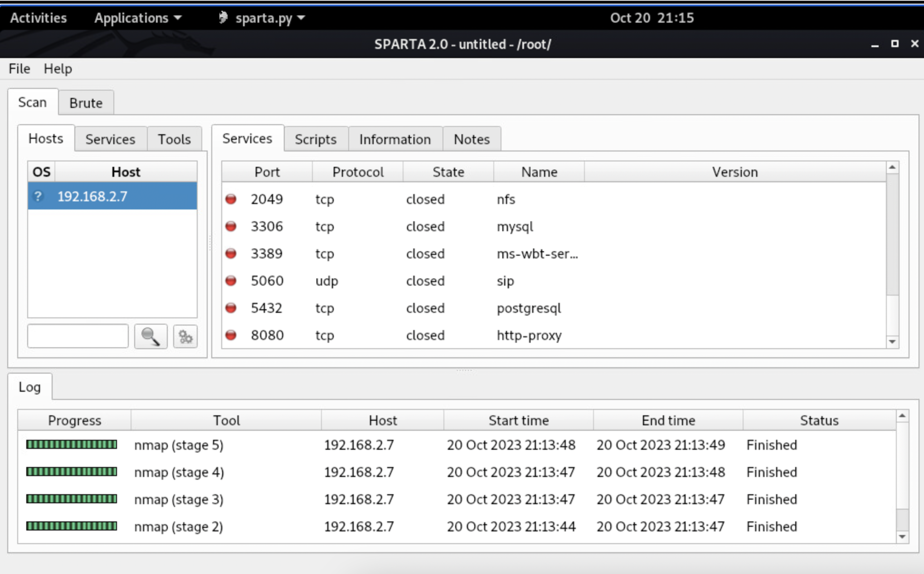Click unknown OS question mark icon
The image size is (924, 574).
pos(39,196)
